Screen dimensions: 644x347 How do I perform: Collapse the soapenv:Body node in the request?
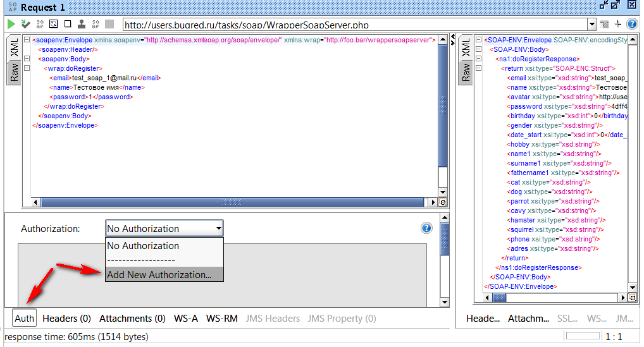27,59
